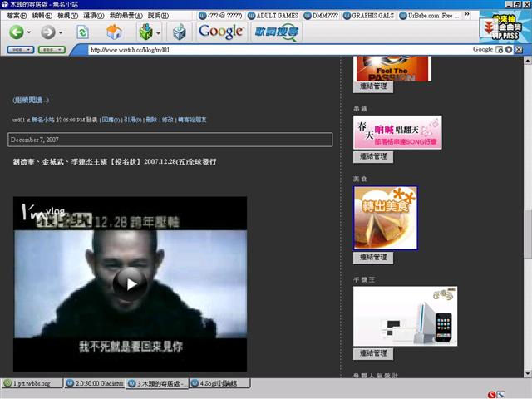The width and height of the screenshot is (532, 399).
Task: Click the 修改 edit post link
Action: point(168,120)
